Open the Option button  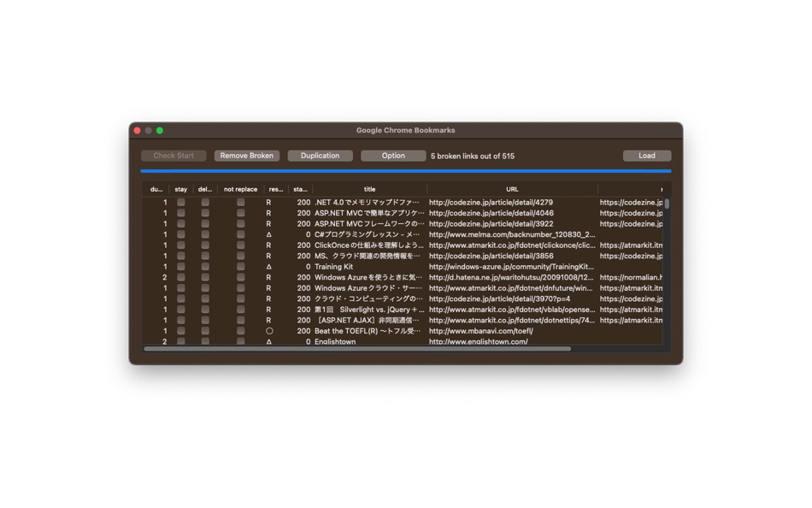[x=393, y=156]
